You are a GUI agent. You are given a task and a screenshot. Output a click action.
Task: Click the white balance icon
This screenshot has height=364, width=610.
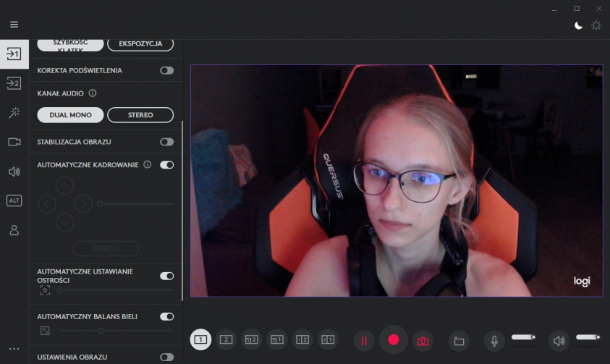pos(45,331)
